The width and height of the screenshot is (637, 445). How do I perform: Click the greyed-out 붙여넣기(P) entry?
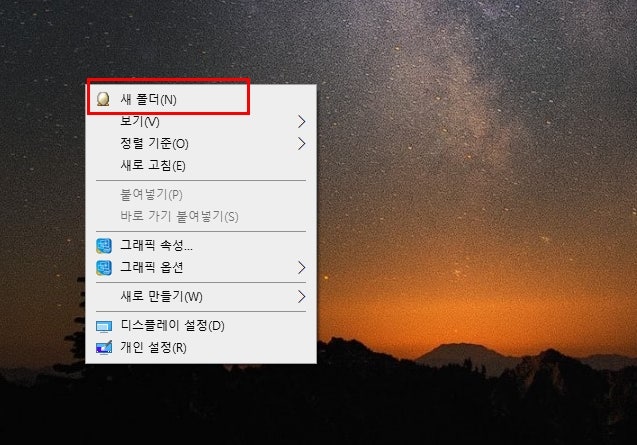point(201,195)
